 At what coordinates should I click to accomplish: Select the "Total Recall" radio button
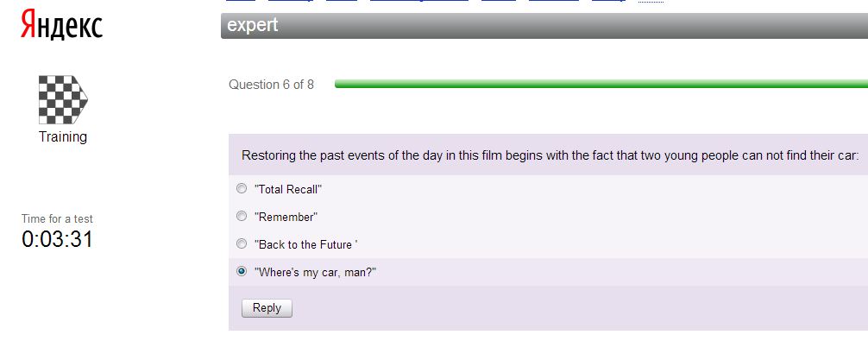[242, 189]
